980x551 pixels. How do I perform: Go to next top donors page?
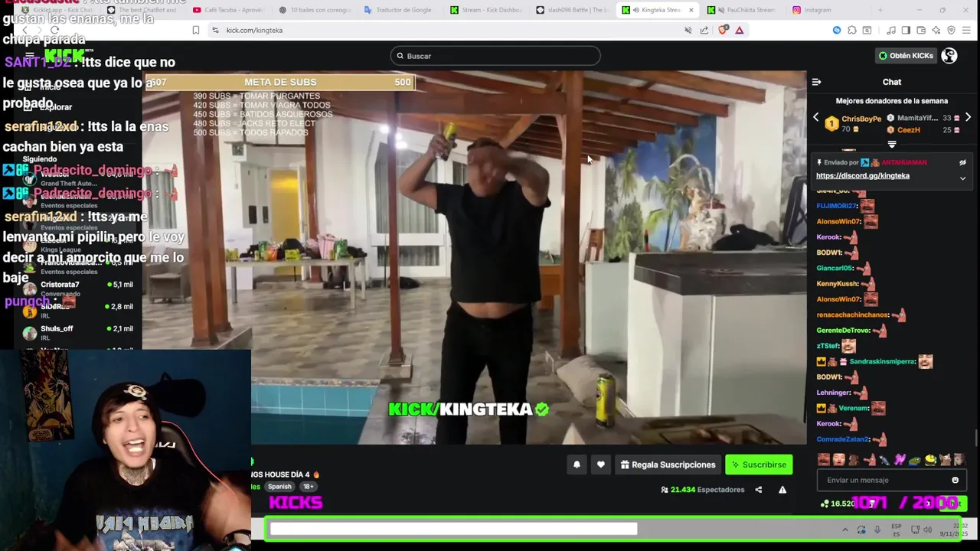click(x=968, y=118)
